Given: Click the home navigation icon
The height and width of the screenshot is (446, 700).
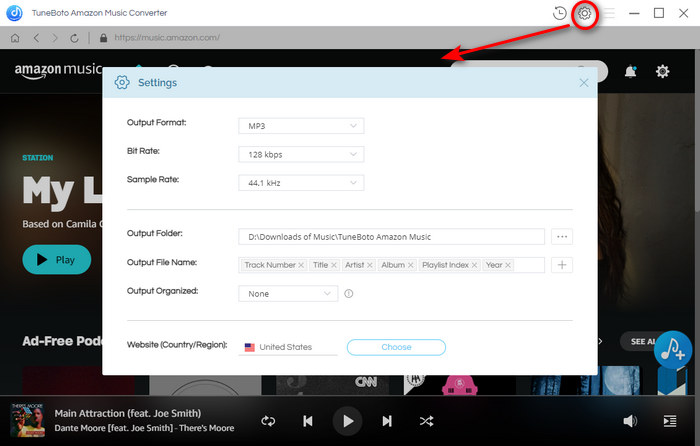Looking at the screenshot, I should tap(15, 38).
